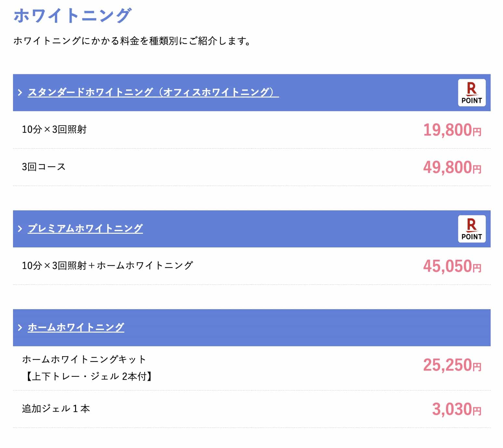Click chevron arrow beside プレミアムホワイトニング

point(20,229)
